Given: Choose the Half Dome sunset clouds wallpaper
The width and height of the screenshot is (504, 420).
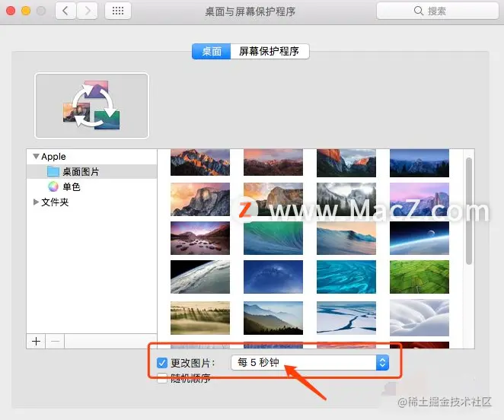Looking at the screenshot, I should point(200,199).
